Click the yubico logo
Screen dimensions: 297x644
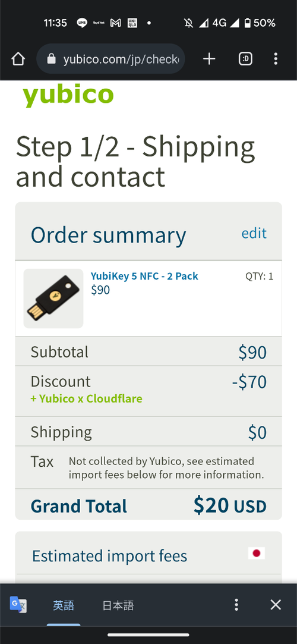point(68,95)
